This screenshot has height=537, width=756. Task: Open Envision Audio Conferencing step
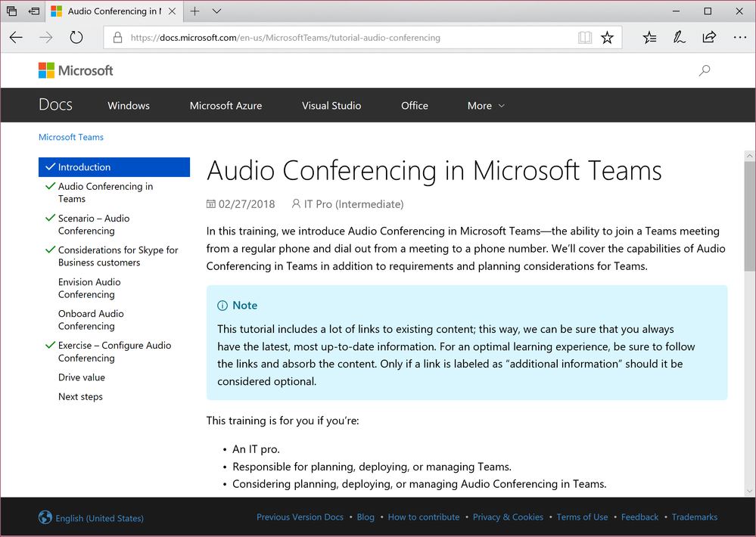89,287
